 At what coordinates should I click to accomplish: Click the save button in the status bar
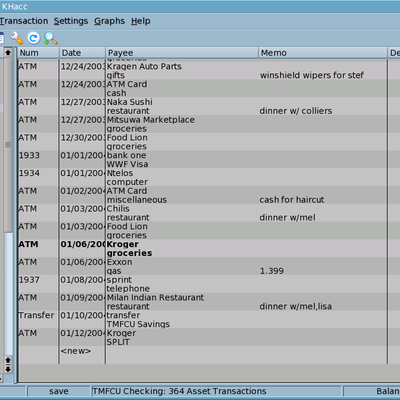pos(59,391)
